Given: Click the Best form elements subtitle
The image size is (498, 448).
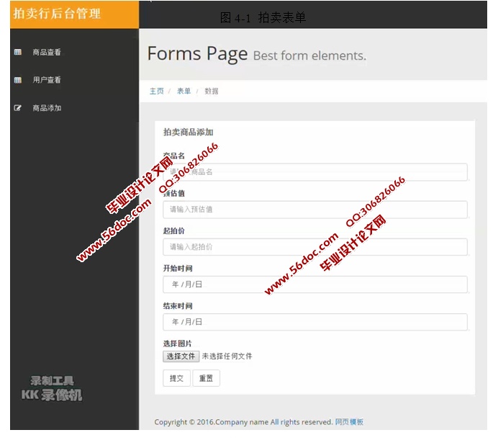Looking at the screenshot, I should click(x=309, y=56).
